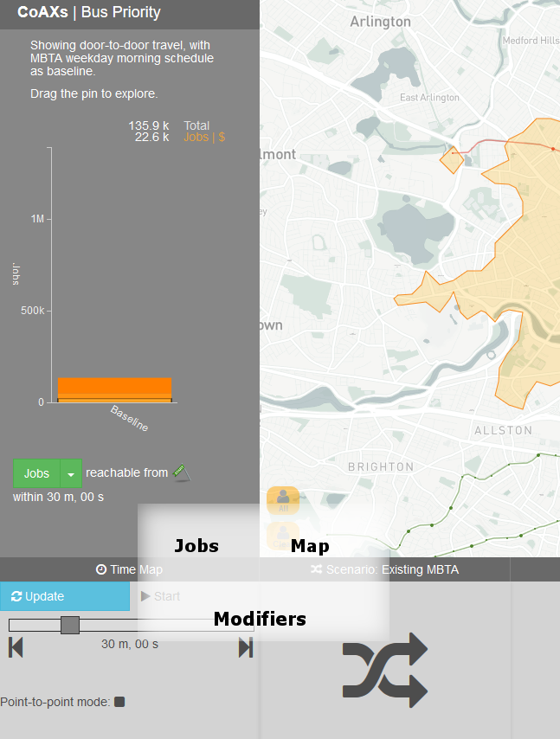Screen dimensions: 560x739
Task: Click the '1M' axis tick label
Action: (37, 219)
